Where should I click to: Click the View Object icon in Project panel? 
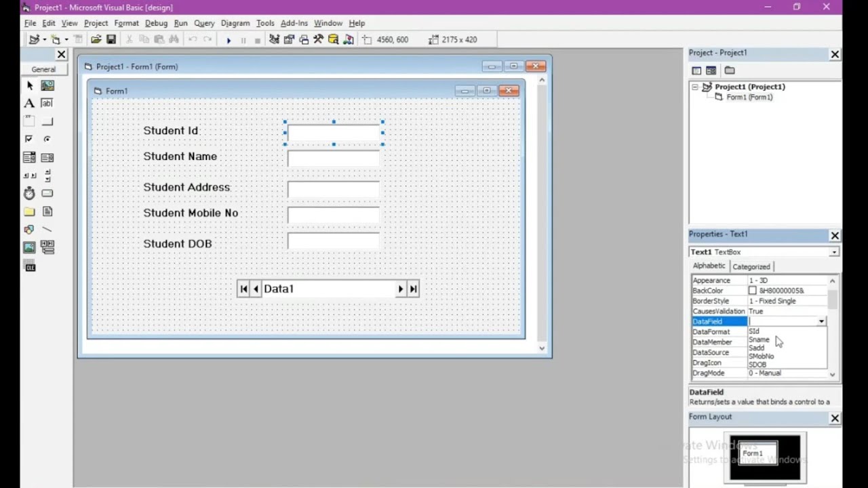(x=711, y=70)
